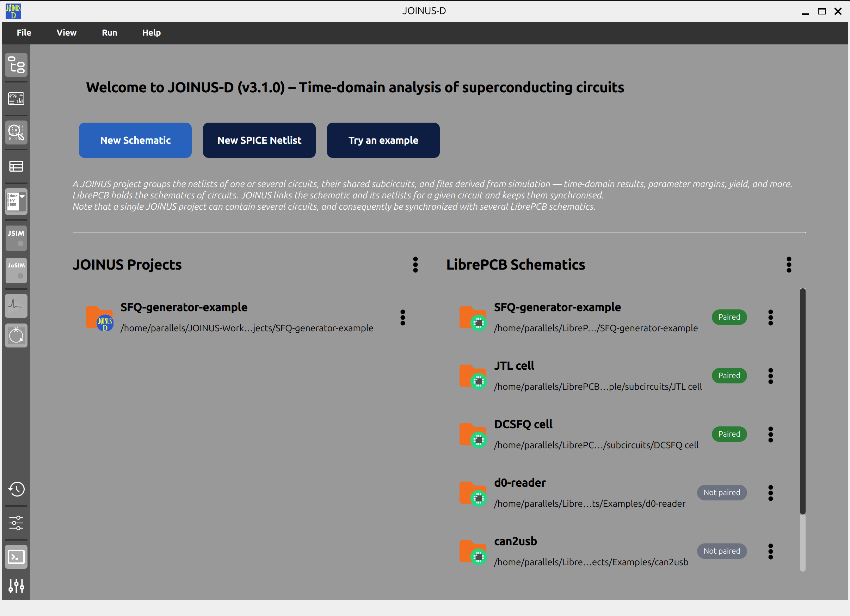This screenshot has width=850, height=616.
Task: Open the project tree view in sidebar
Action: click(16, 65)
